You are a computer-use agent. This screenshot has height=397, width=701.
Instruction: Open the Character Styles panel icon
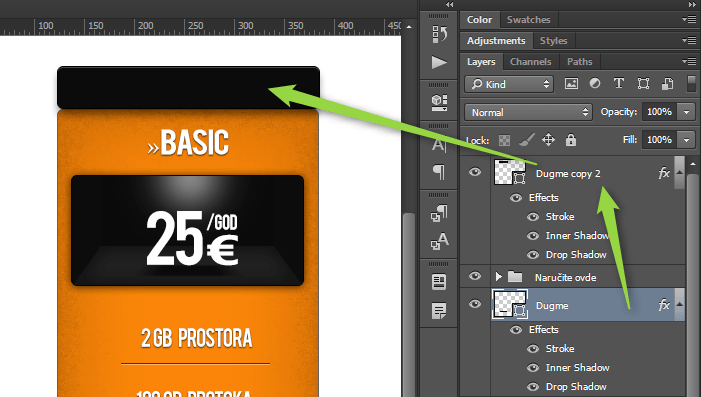[439, 241]
